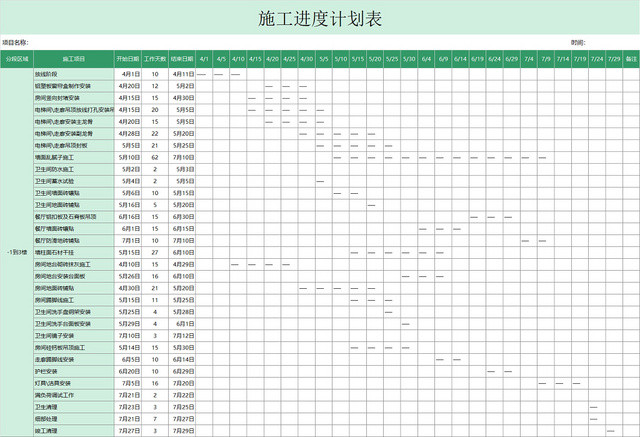Image resolution: width=640 pixels, height=437 pixels.
Task: Click end date 4月11日 cell
Action: click(x=182, y=74)
